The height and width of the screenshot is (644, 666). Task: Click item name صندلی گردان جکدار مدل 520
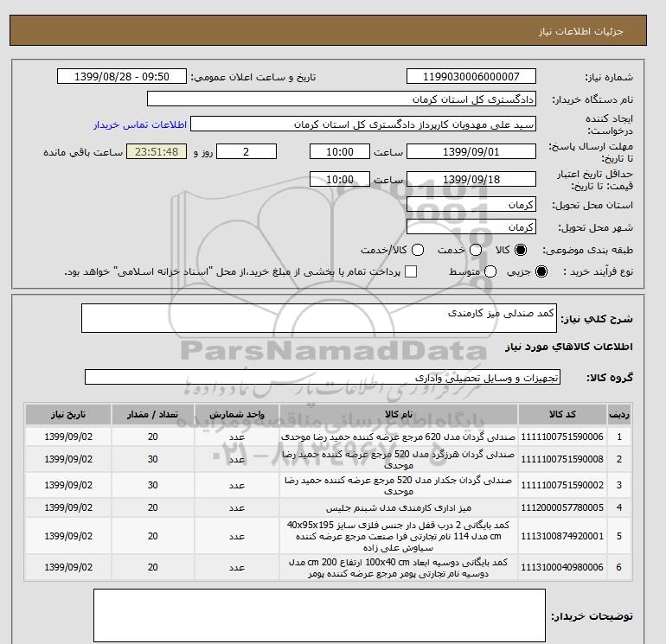click(399, 486)
